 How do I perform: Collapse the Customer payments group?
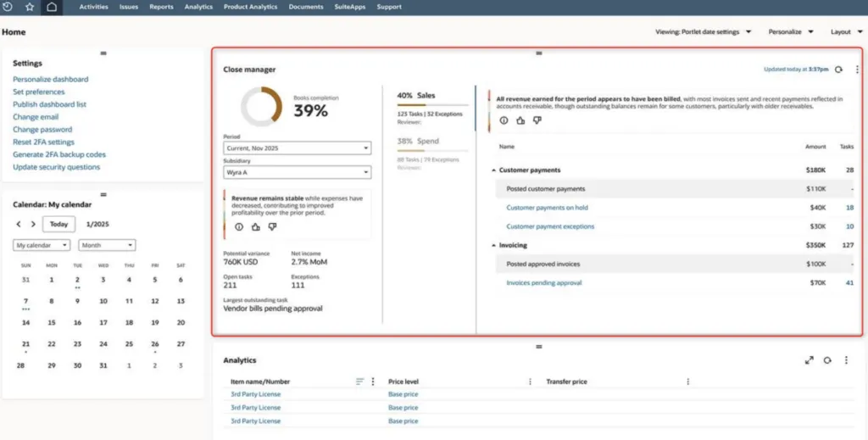[494, 170]
